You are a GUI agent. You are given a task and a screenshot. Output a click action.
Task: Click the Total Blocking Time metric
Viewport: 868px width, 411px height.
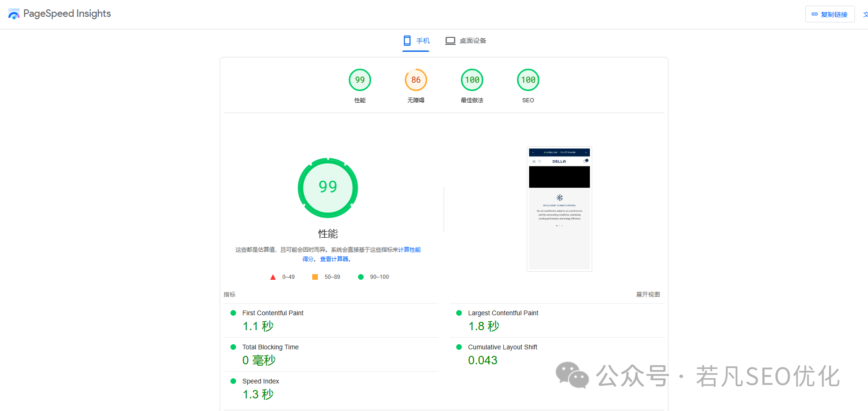(x=270, y=347)
